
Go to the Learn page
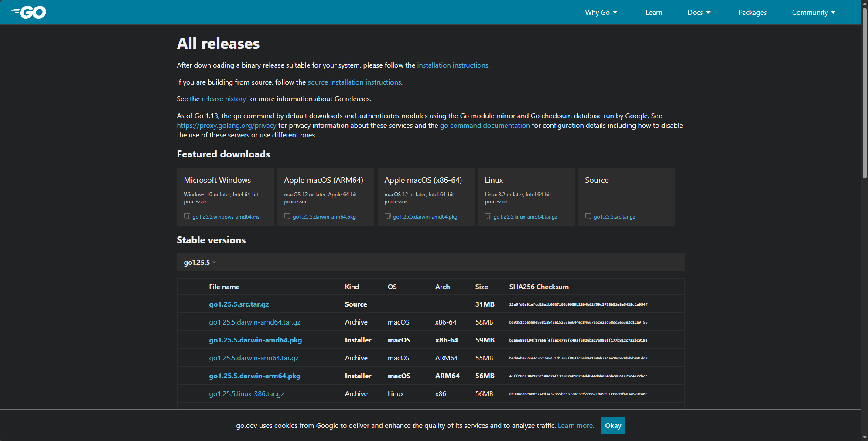(x=654, y=13)
